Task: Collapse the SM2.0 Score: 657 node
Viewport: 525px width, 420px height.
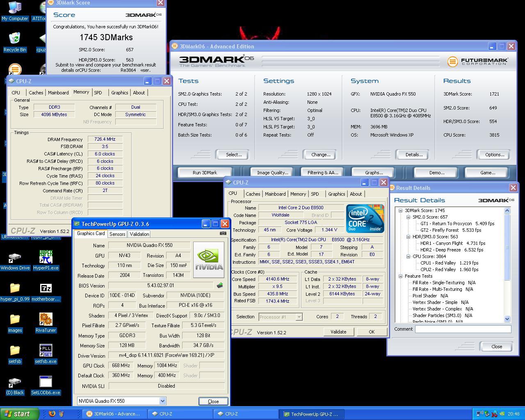Action: click(x=408, y=217)
